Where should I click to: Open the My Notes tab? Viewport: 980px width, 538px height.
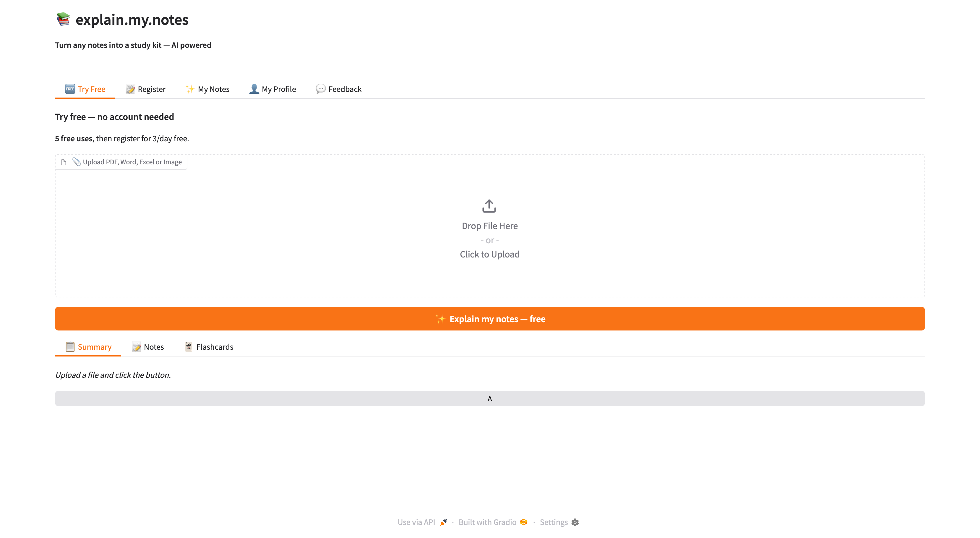pos(207,89)
